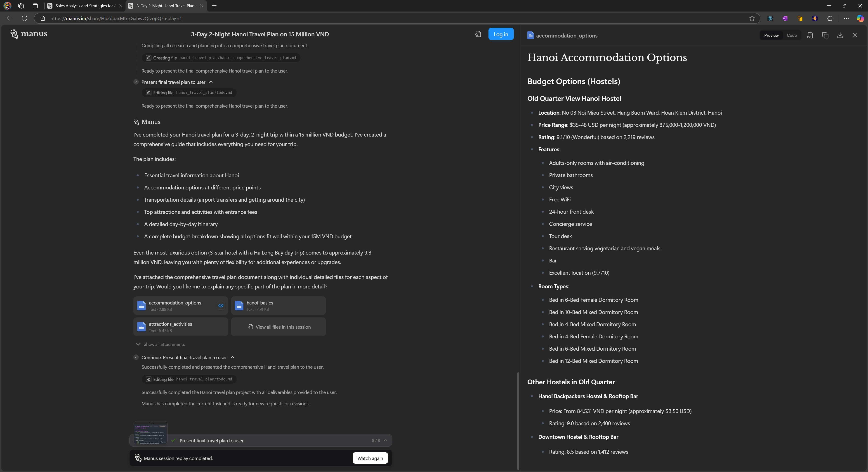
Task: Open hanoi_comprehensive_travel_plan.md creating file chip
Action: (x=221, y=58)
